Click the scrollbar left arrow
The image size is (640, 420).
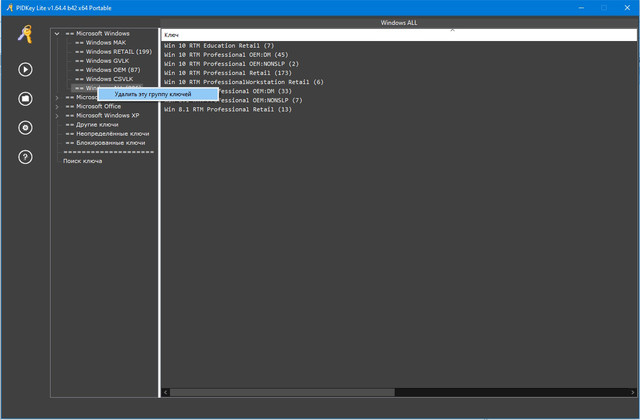(165, 392)
